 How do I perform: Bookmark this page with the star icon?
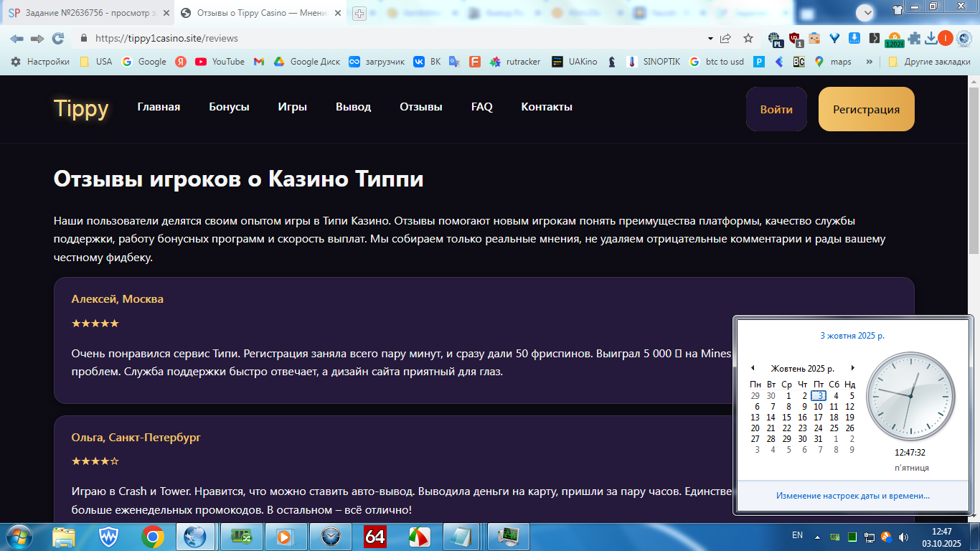tap(748, 38)
